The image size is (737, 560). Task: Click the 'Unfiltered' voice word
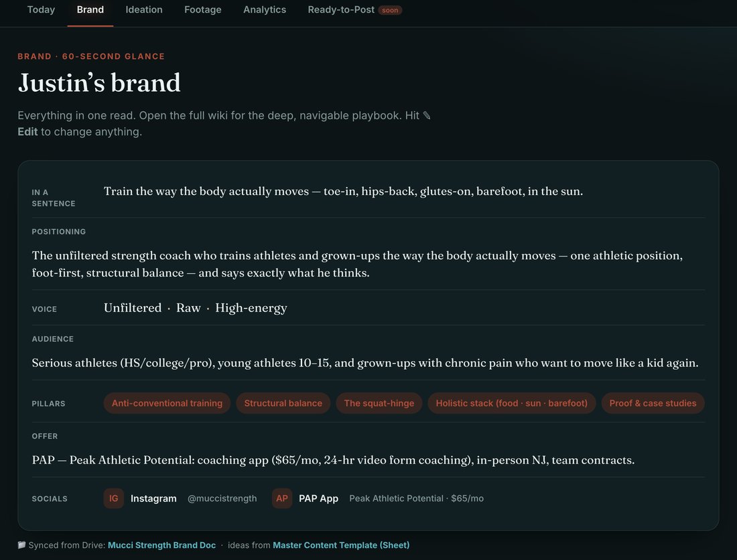(x=133, y=307)
